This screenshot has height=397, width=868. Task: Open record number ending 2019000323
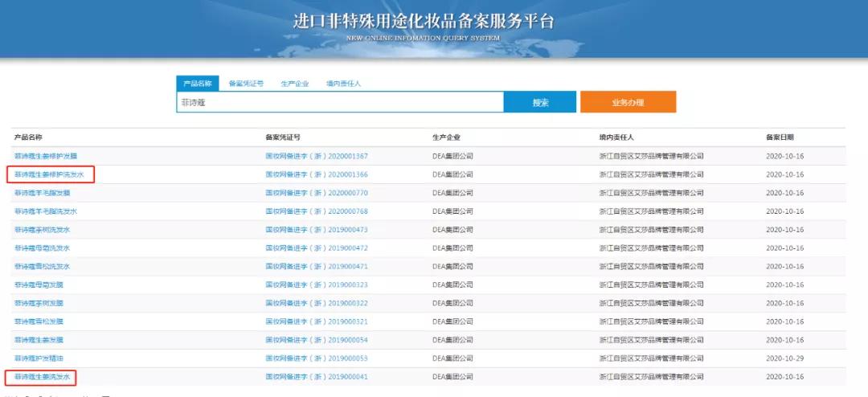coord(317,284)
